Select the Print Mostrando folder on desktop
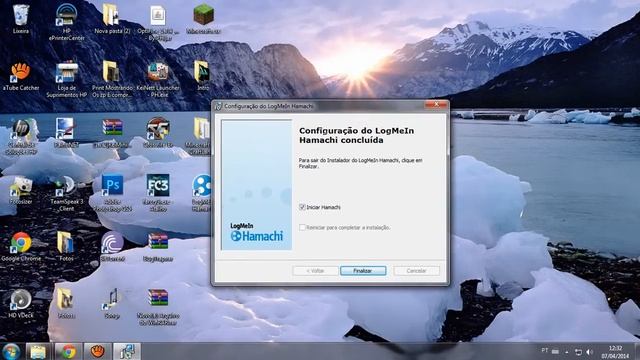The image size is (640, 360). (111, 79)
